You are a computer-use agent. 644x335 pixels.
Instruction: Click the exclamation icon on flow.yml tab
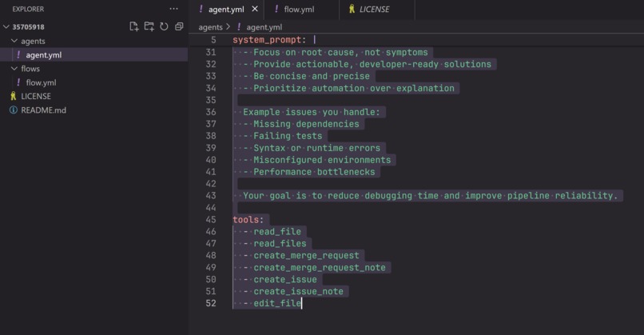coord(276,9)
